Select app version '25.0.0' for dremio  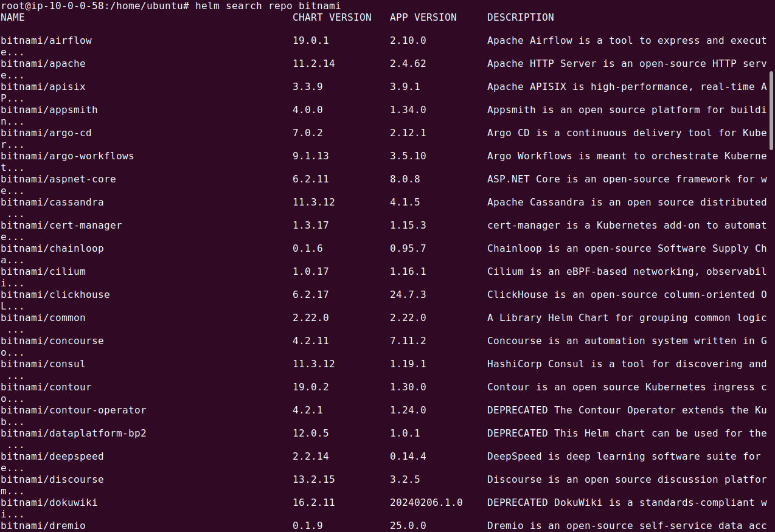click(x=408, y=526)
